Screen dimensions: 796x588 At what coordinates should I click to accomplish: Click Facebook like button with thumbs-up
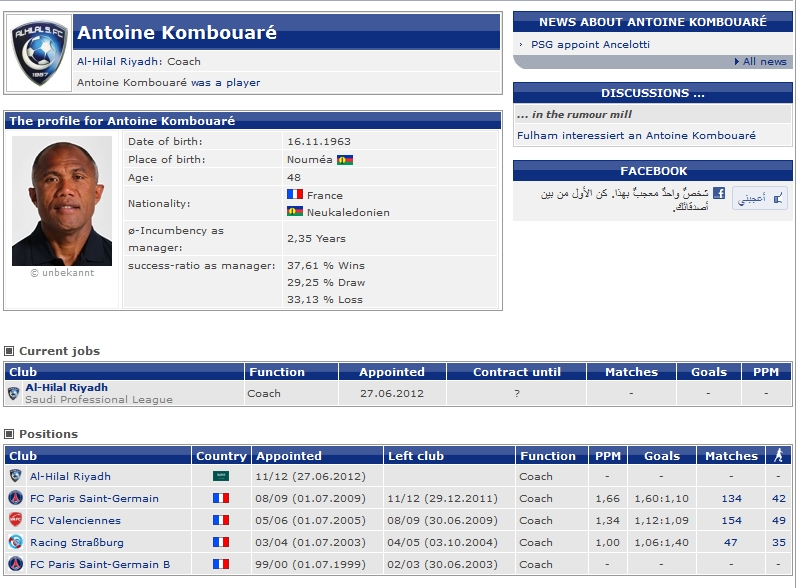pos(760,198)
